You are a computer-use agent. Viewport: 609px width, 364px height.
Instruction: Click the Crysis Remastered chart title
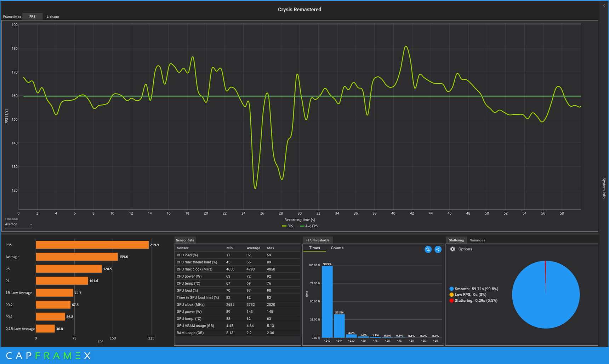pyautogui.click(x=300, y=10)
